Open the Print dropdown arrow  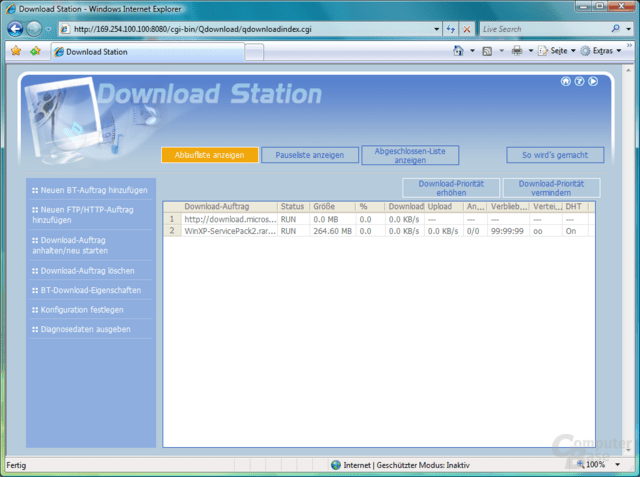pos(531,51)
